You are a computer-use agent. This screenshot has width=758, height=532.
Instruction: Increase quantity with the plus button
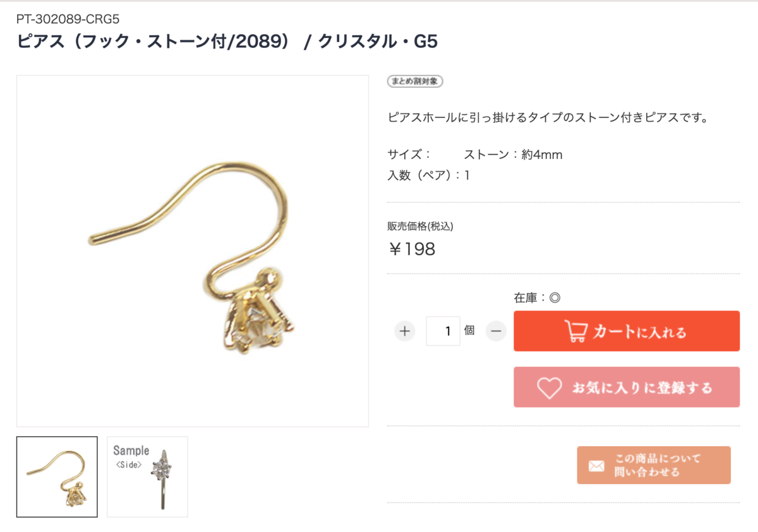coord(405,331)
